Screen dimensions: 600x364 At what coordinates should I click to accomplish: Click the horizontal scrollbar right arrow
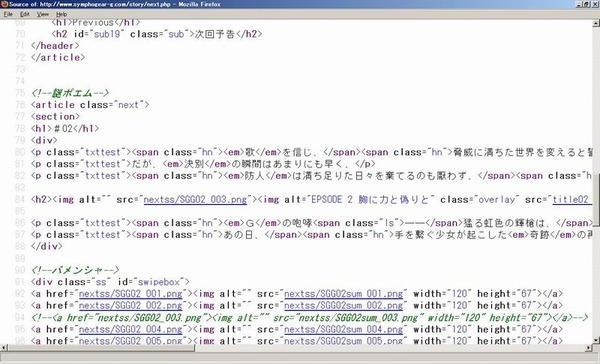[589, 348]
